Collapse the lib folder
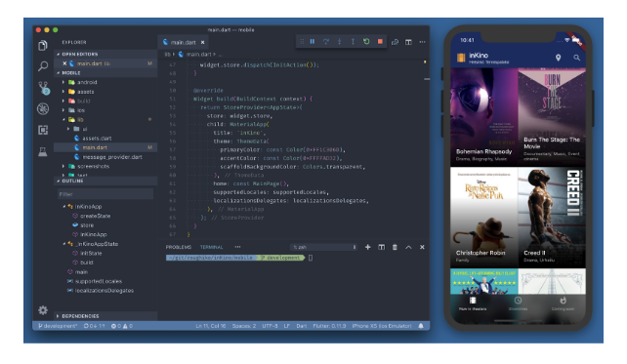This screenshot has height=364, width=627. [x=63, y=119]
